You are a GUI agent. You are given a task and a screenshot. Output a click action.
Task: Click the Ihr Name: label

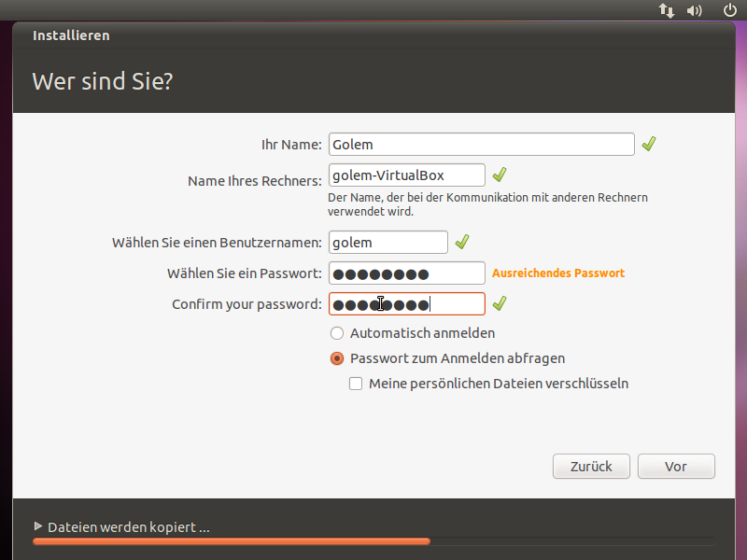291,145
